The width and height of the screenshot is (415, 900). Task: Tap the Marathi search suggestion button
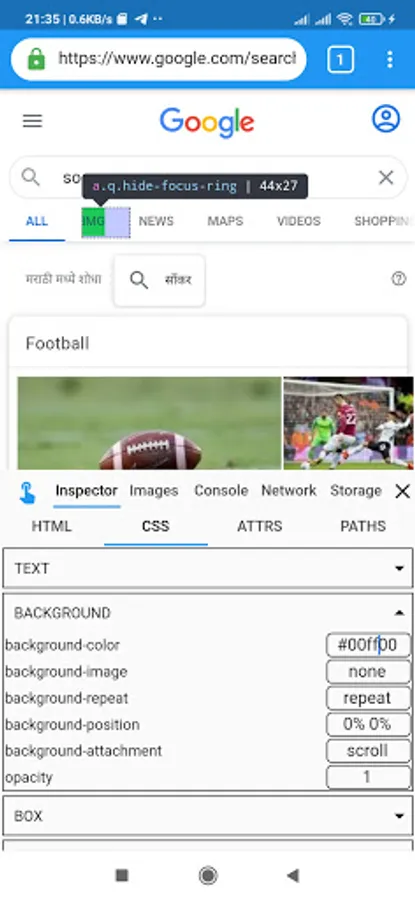160,281
